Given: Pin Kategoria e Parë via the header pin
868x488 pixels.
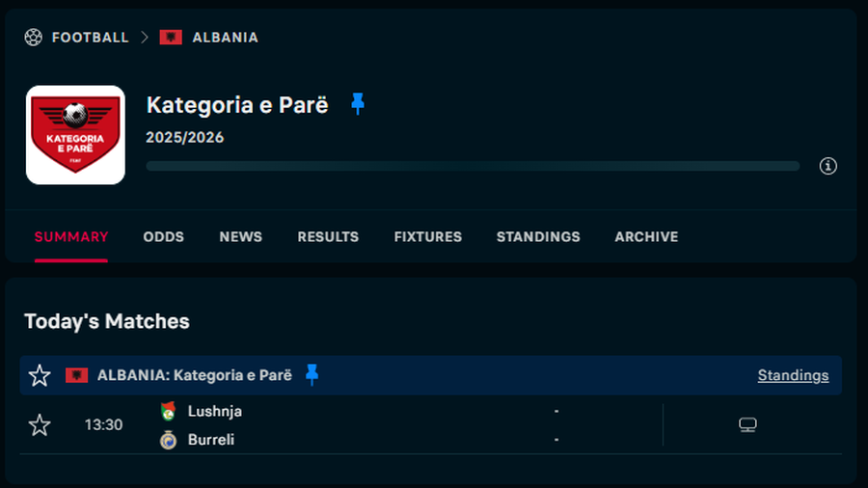Looking at the screenshot, I should (x=358, y=104).
